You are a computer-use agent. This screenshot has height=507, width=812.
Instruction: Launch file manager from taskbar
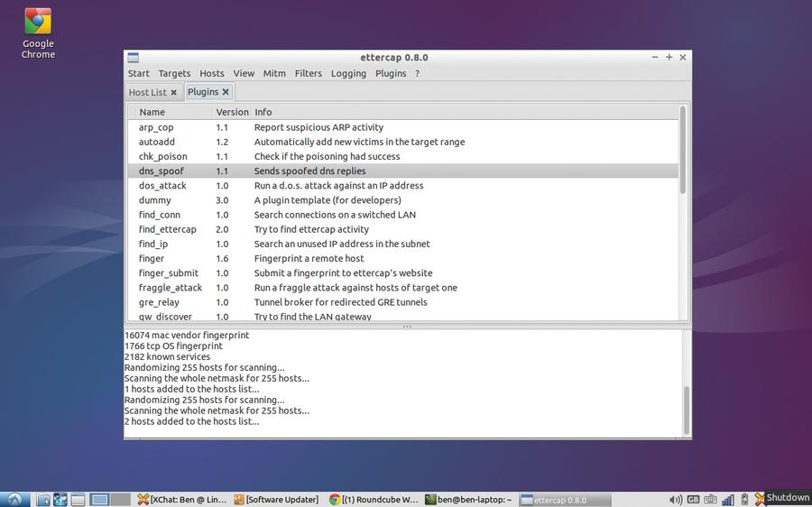point(43,500)
